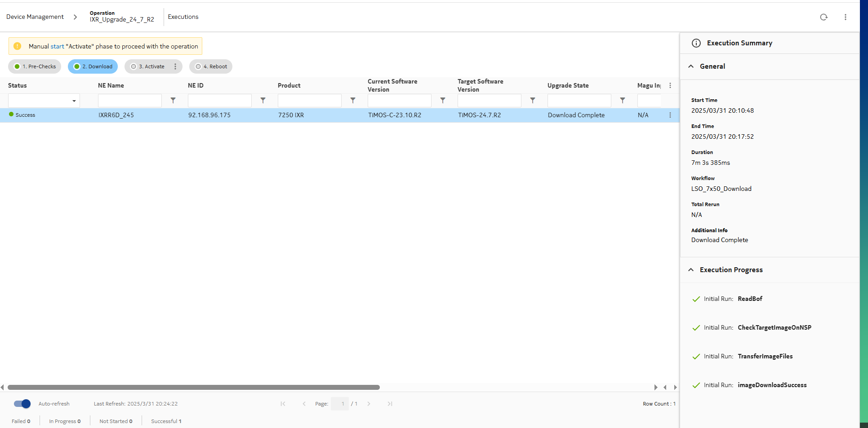Click the 'start' link in the warning banner
This screenshot has width=868, height=428.
click(57, 46)
